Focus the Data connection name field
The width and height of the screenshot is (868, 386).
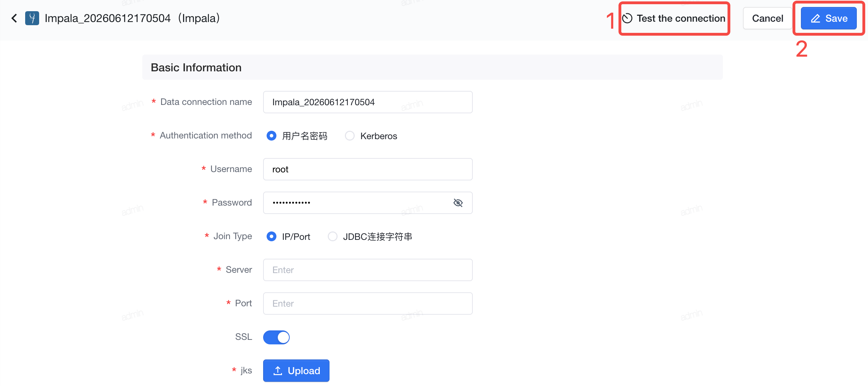coord(368,102)
